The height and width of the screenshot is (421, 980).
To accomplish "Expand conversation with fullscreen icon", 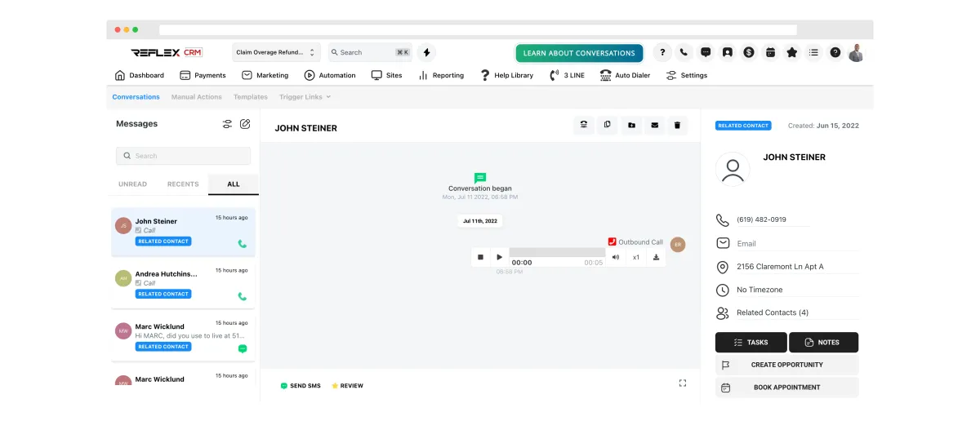I will coord(683,383).
